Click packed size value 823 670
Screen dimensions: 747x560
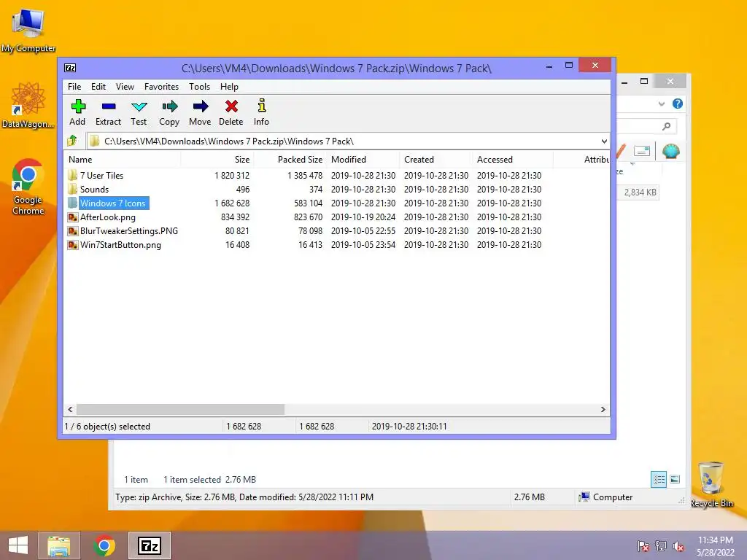309,217
